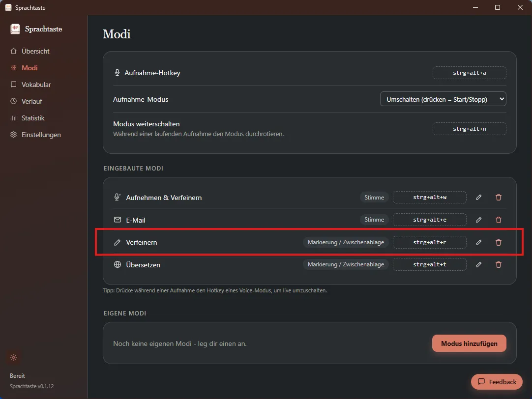The height and width of the screenshot is (399, 532).
Task: Click the Stimme tag of E-Mail
Action: tap(374, 220)
